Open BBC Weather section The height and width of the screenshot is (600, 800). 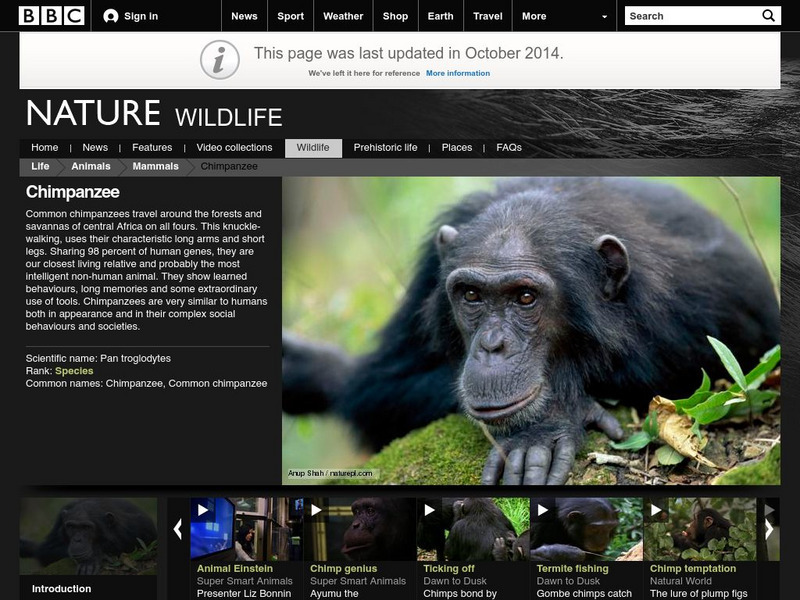tap(343, 16)
